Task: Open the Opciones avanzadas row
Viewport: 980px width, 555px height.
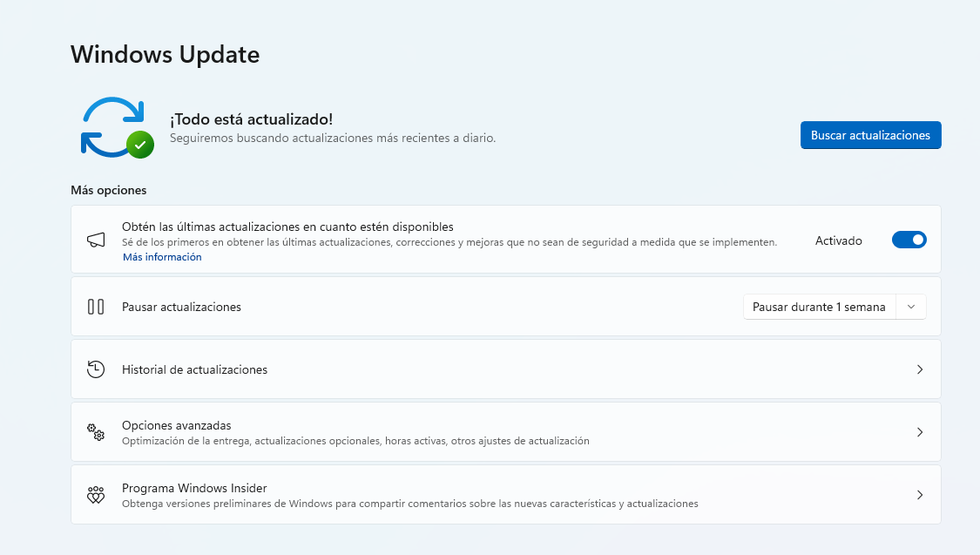Action: [x=505, y=432]
